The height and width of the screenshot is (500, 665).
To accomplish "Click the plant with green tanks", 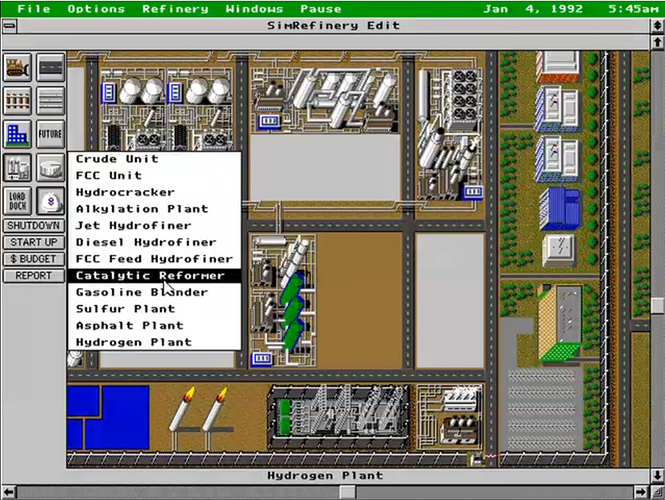I will tap(282, 301).
